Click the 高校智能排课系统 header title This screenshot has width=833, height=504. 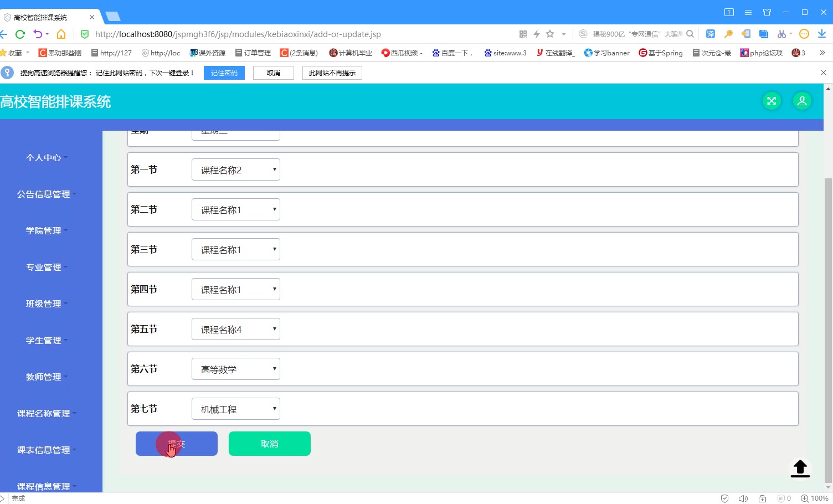click(x=55, y=101)
